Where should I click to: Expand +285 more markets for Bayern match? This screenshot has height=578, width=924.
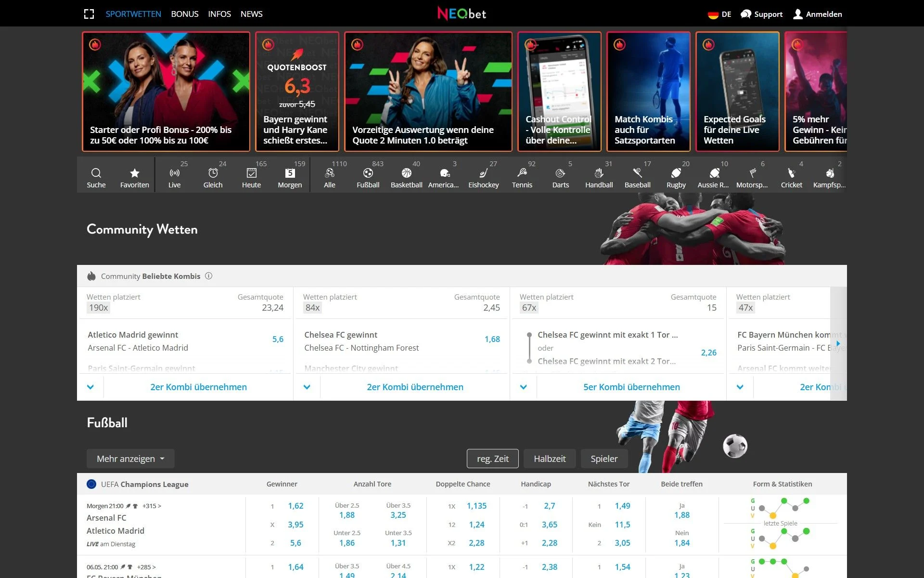point(146,567)
